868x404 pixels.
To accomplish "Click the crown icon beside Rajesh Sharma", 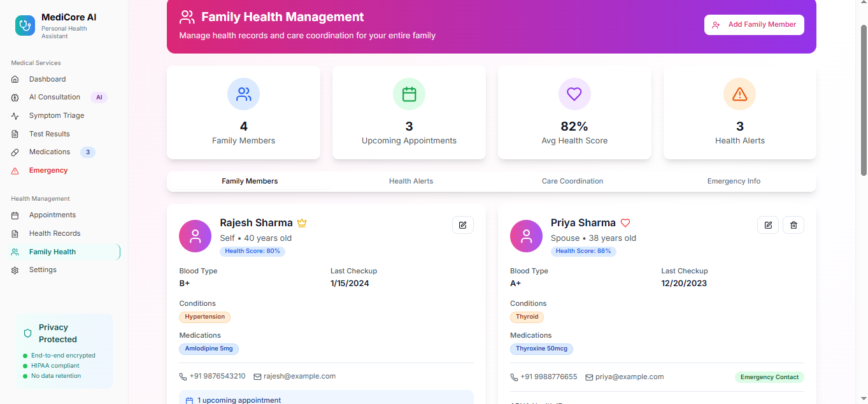I will [x=302, y=223].
